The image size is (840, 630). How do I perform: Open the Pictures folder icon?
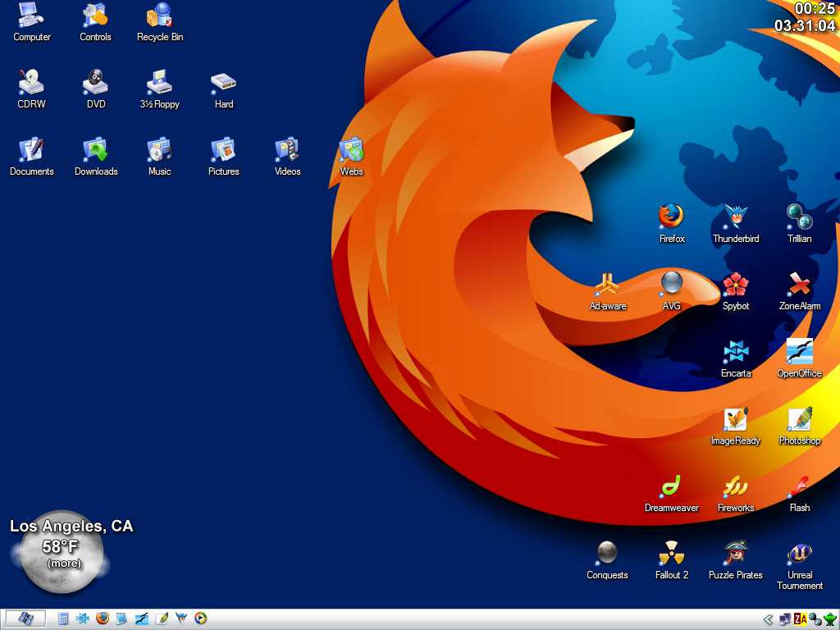pos(224,157)
